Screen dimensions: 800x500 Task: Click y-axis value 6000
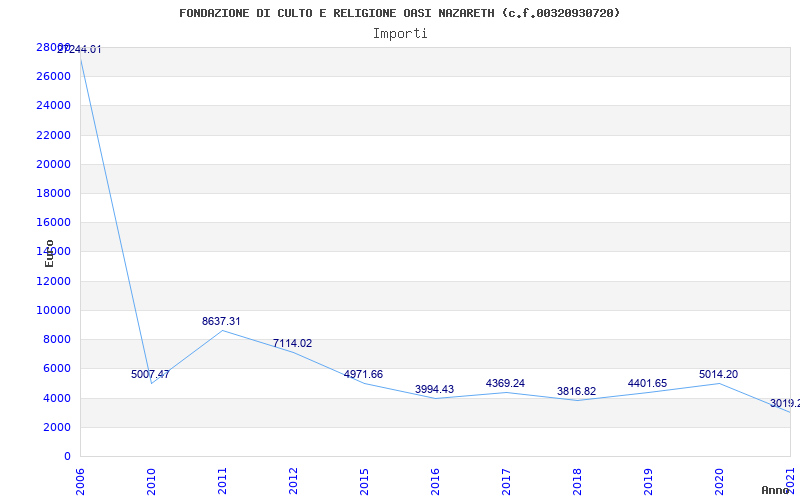[57, 368]
